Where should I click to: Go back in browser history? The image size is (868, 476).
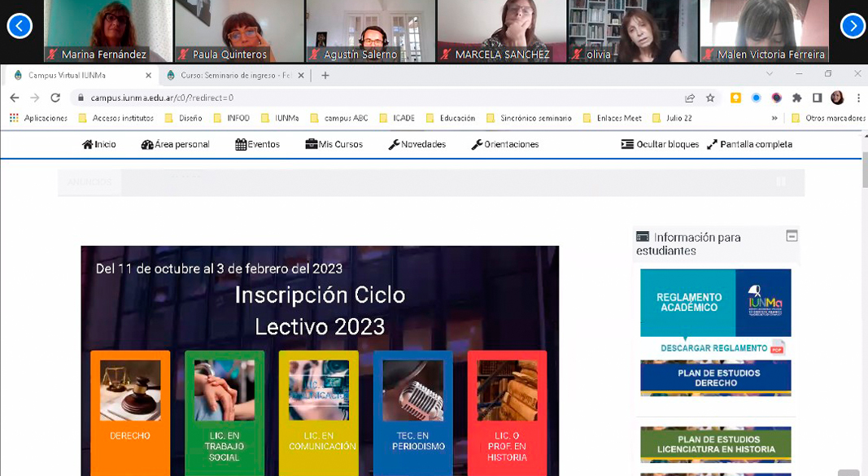(x=15, y=98)
